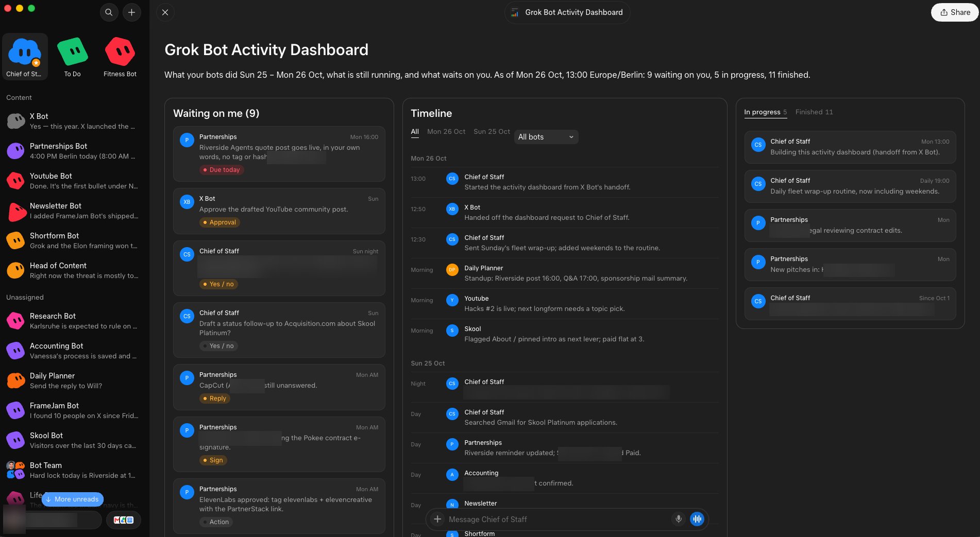Viewport: 980px width, 537px height.
Task: Click the Action tag on ElevenLabs card
Action: (216, 522)
